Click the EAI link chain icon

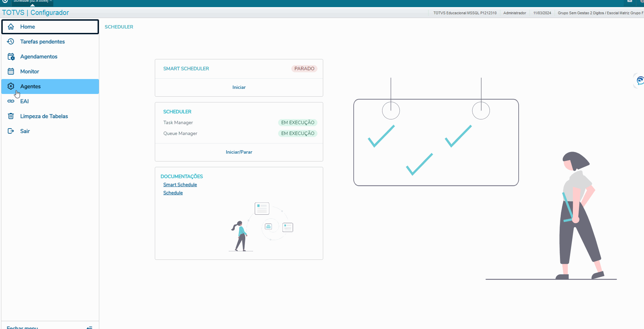coord(11,101)
